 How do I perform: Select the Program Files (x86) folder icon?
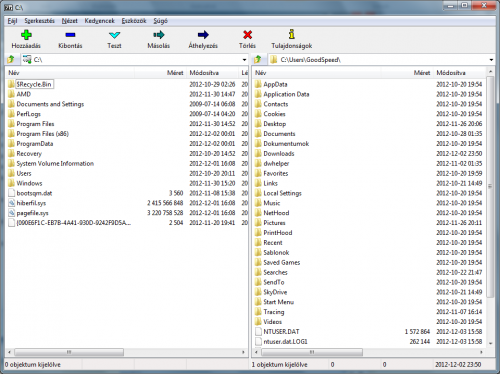[x=11, y=134]
